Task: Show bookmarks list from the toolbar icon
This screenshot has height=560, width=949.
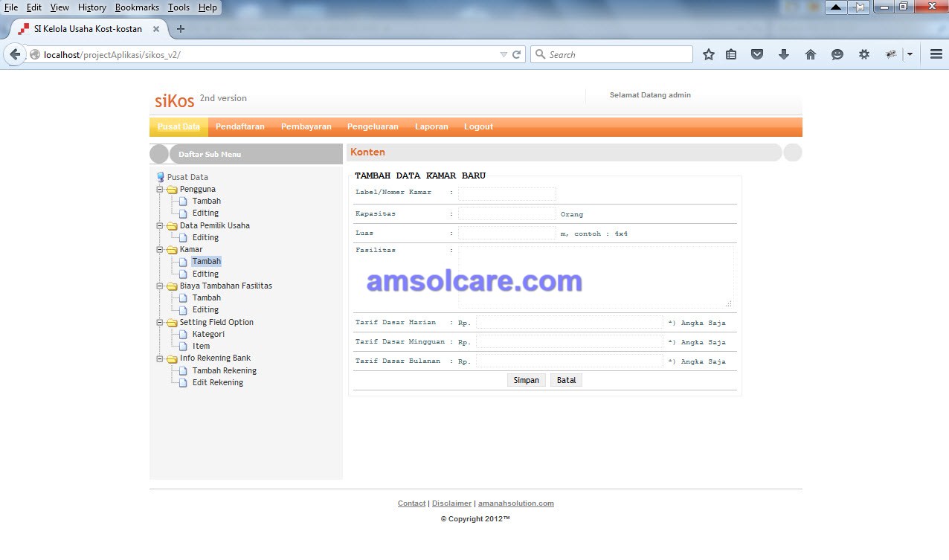Action: [x=731, y=54]
